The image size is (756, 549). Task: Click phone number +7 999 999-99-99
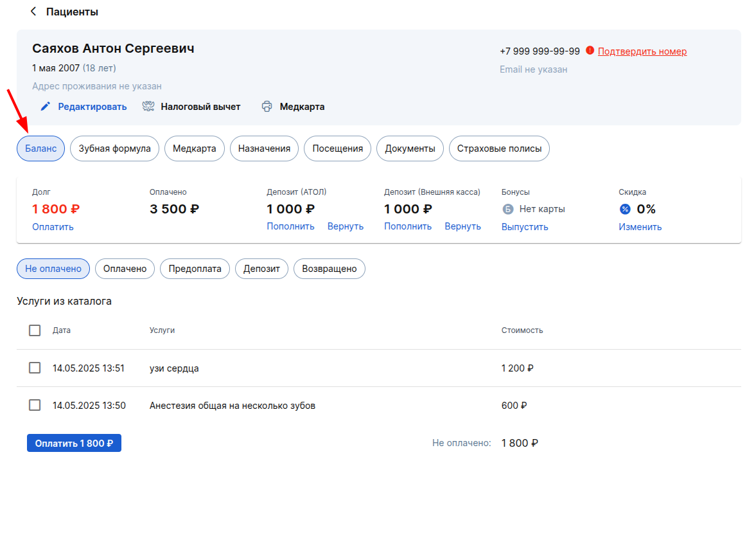pos(540,51)
